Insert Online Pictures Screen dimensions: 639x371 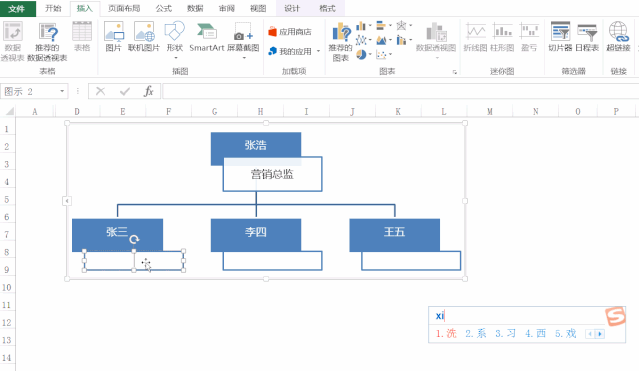coord(144,37)
